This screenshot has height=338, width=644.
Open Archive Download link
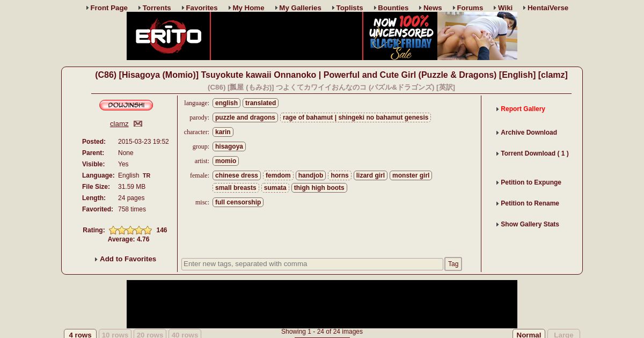pos(529,133)
